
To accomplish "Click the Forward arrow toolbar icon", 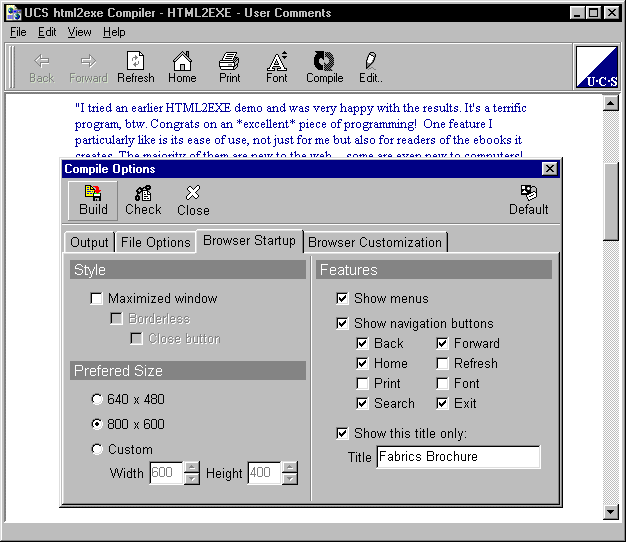I will [x=88, y=61].
